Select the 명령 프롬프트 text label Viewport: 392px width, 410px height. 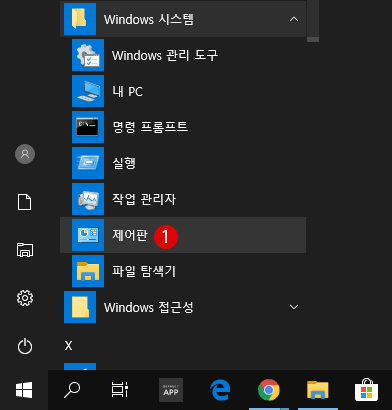click(150, 127)
